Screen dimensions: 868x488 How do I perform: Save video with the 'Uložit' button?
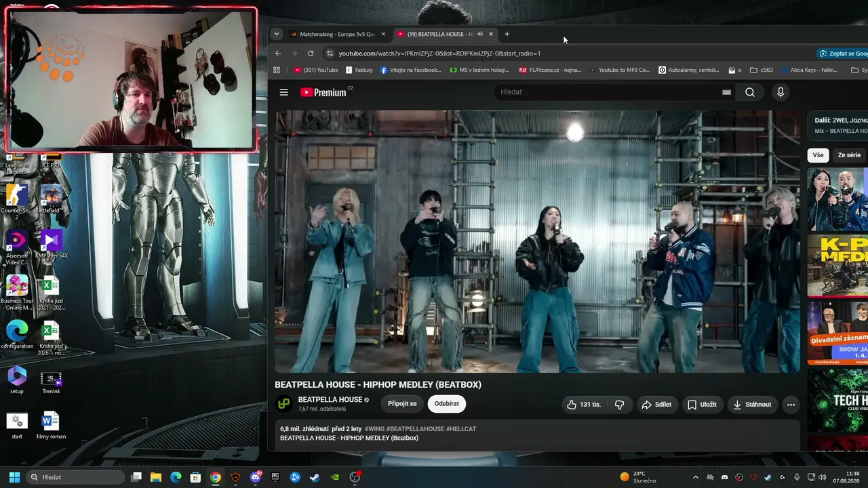tap(702, 405)
